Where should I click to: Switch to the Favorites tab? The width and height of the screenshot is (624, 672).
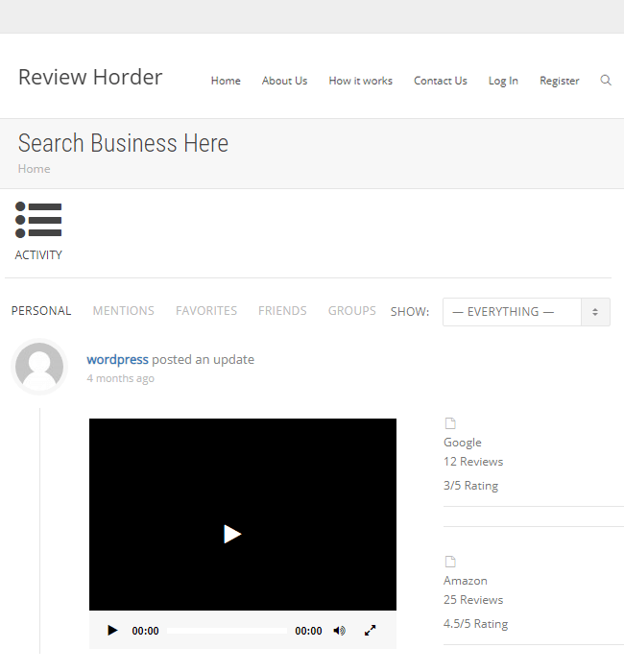(x=206, y=311)
